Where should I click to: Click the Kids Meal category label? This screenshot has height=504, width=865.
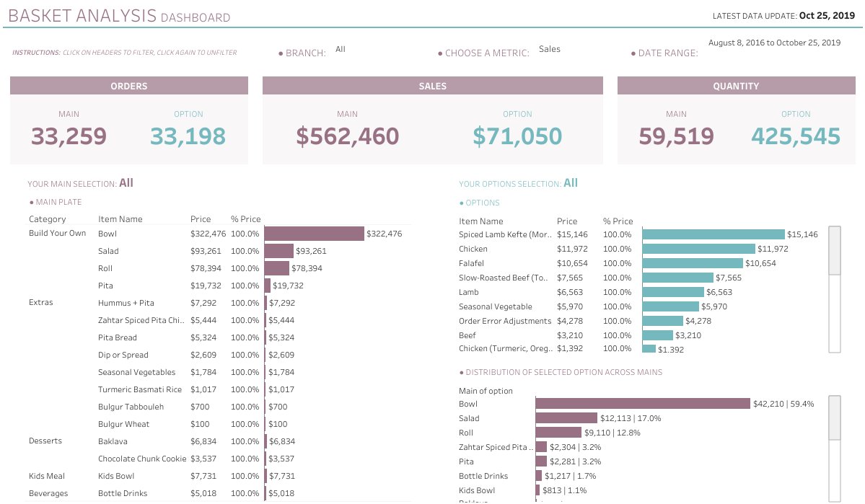47,476
